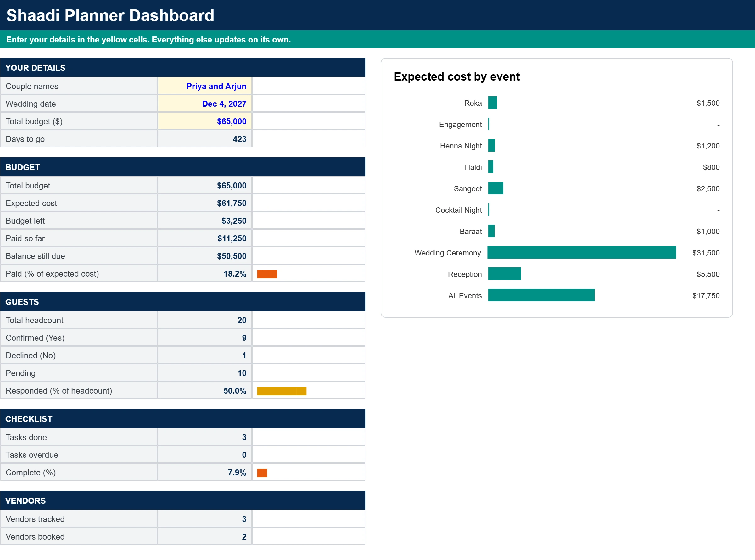Click the orange progress bar beside 18.2%
This screenshot has height=560, width=755.
click(x=267, y=274)
